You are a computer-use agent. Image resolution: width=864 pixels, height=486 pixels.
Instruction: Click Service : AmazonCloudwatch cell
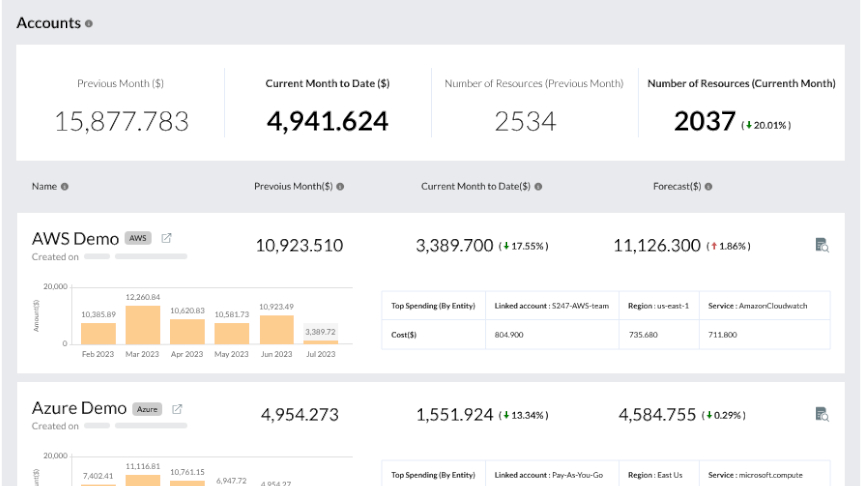coord(765,306)
